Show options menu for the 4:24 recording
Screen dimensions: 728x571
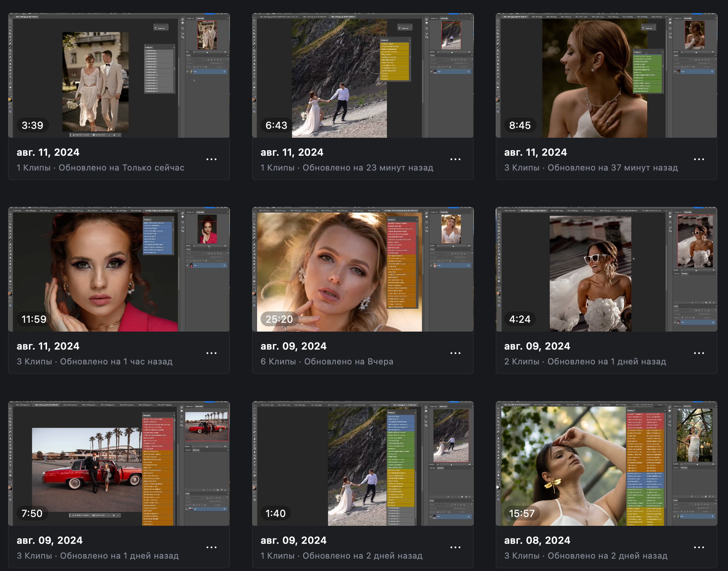[x=699, y=353]
